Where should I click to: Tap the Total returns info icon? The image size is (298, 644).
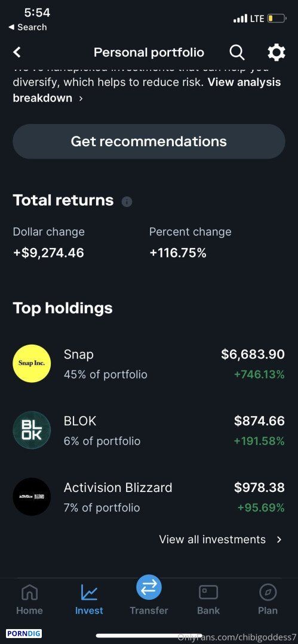(x=127, y=202)
